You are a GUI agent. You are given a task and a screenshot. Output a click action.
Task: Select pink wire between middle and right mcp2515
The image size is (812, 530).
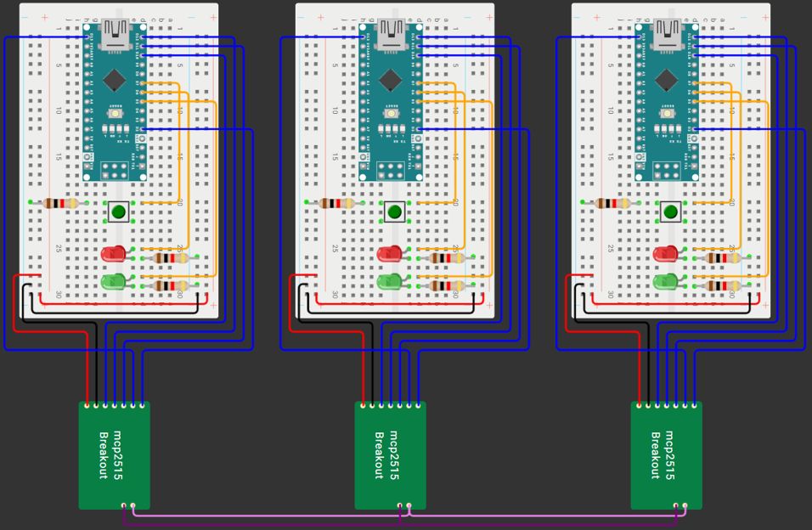point(544,515)
